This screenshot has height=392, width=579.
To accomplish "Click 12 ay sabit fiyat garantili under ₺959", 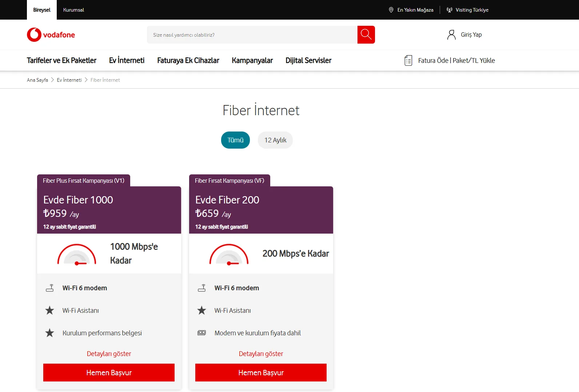I will pos(70,227).
